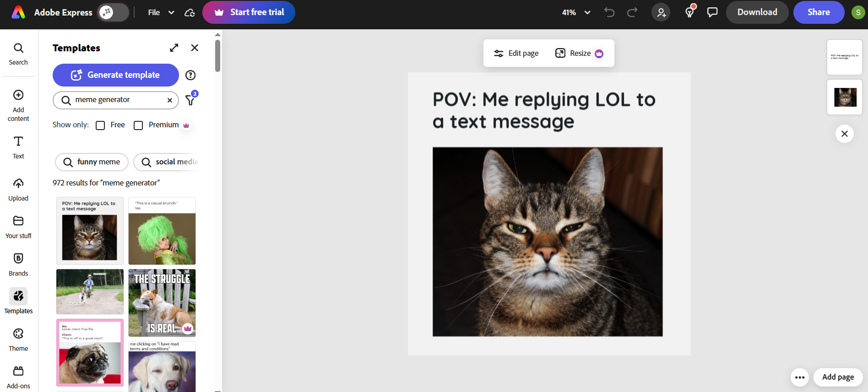Open the template filters icon
Viewport: 868px width, 392px height.
[190, 99]
